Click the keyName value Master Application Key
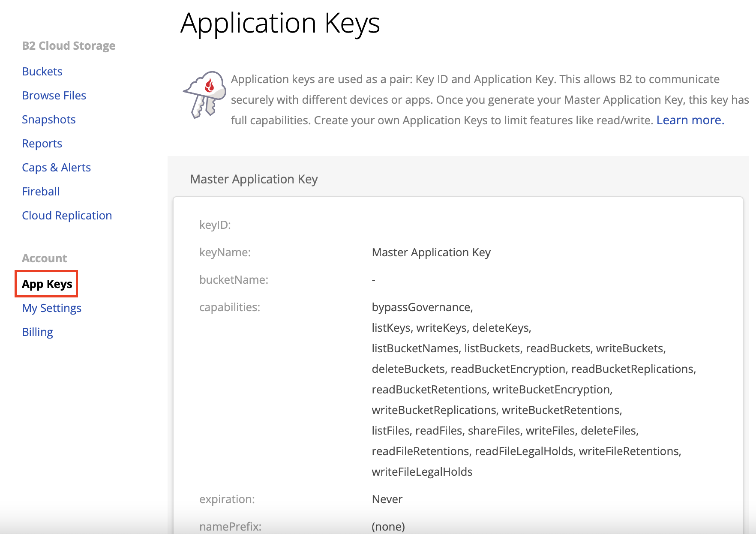 [x=431, y=252]
